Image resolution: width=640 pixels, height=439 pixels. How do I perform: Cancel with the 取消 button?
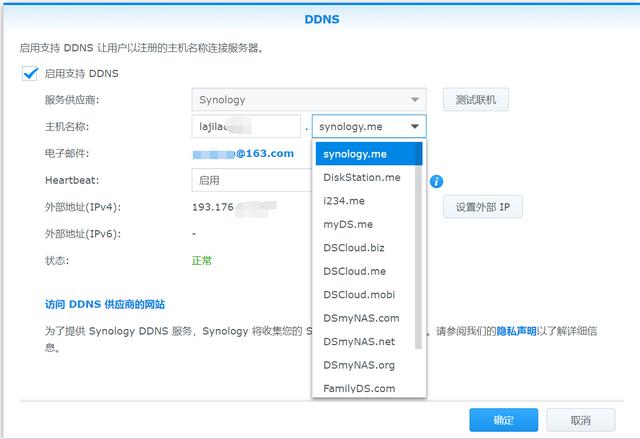581,420
